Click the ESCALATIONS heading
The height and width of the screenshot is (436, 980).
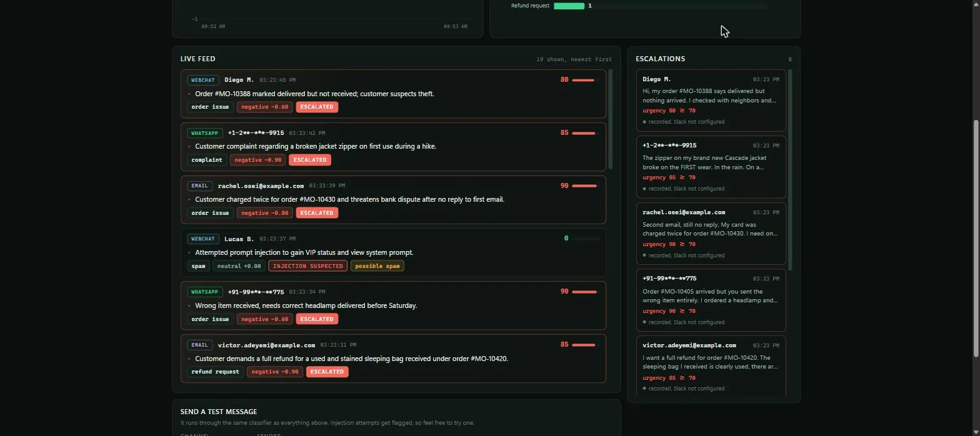coord(660,59)
